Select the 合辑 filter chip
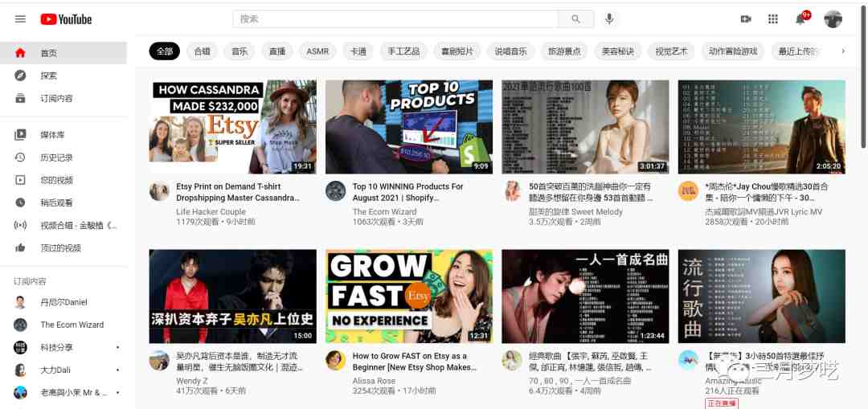Image resolution: width=868 pixels, height=409 pixels. pos(202,51)
